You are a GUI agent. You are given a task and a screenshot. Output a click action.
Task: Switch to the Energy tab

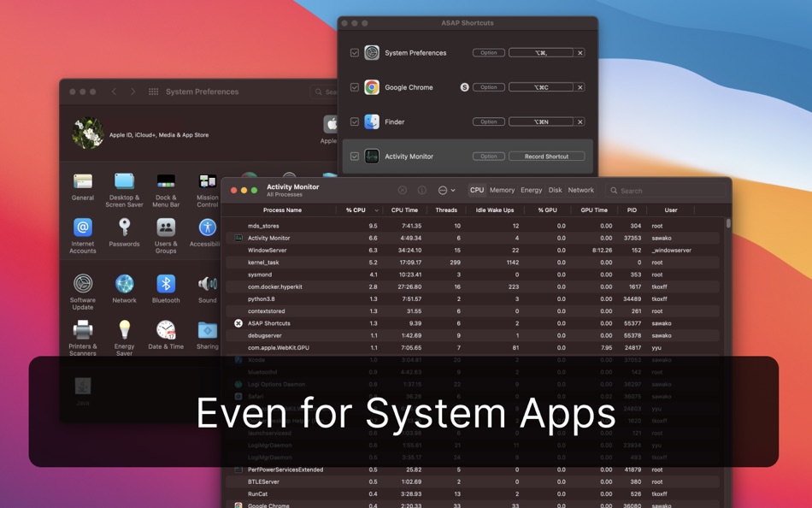pos(532,190)
